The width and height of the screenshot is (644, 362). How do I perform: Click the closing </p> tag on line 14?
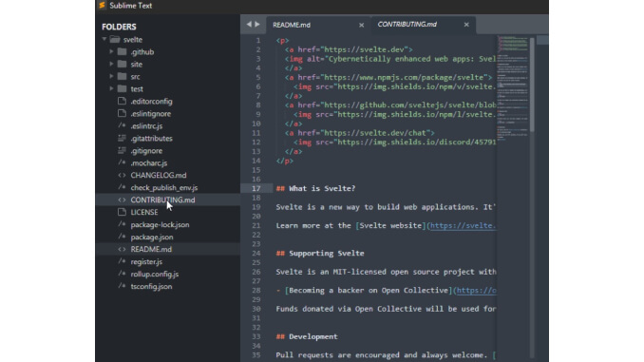(x=285, y=162)
